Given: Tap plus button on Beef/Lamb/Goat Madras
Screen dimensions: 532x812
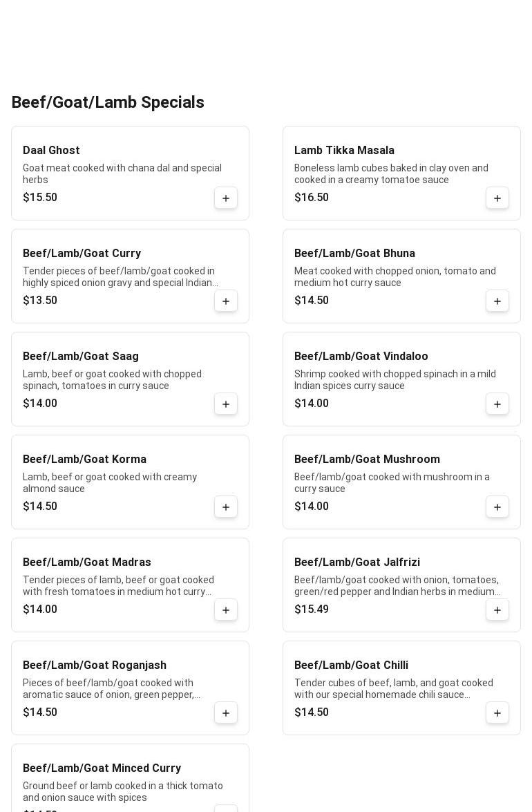Looking at the screenshot, I should 226,610.
